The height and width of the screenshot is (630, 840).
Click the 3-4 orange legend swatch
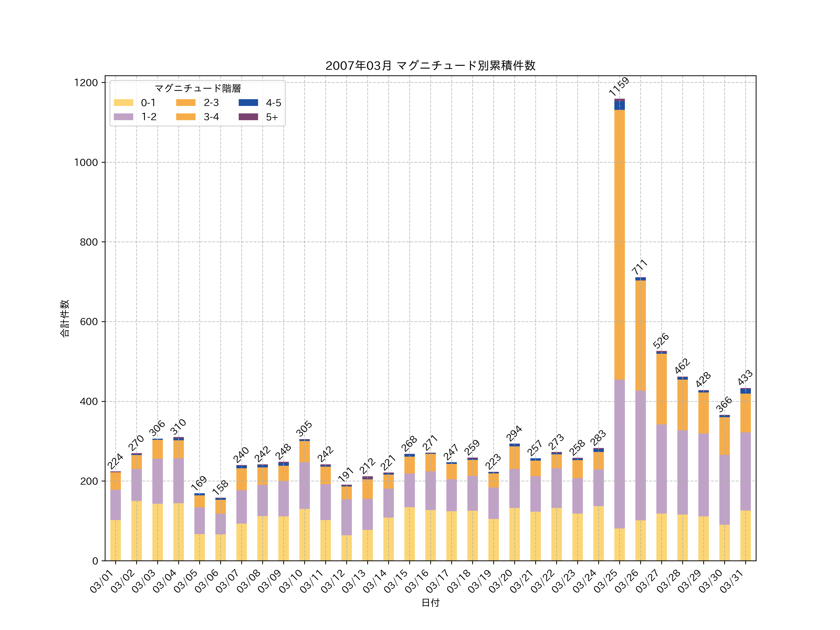point(186,117)
